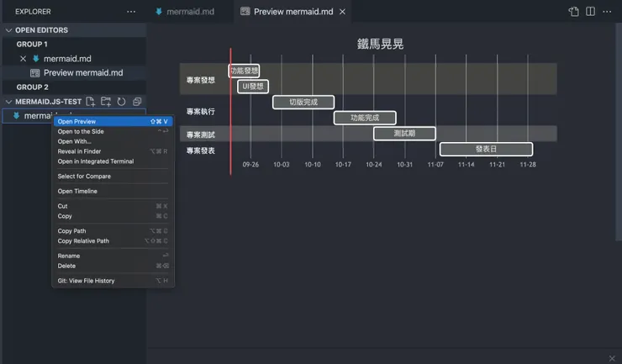
Task: Select mermaid.md under GROUP 1
Action: tap(67, 59)
